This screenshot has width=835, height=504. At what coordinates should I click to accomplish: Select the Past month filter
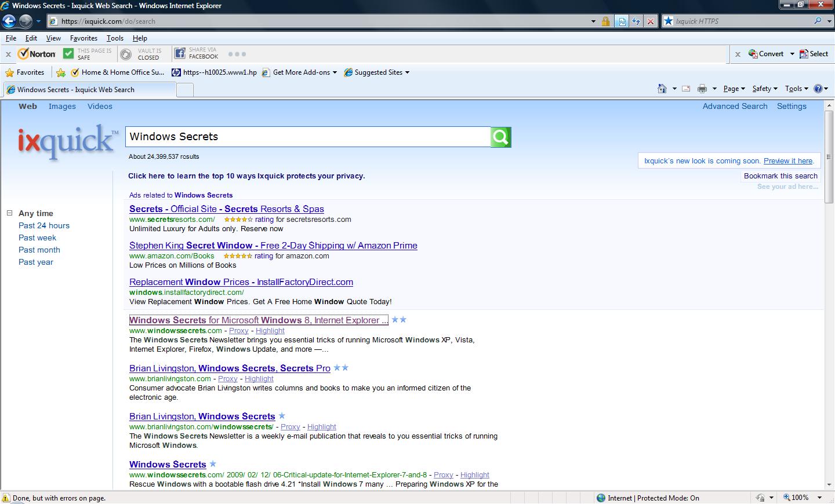click(x=39, y=250)
